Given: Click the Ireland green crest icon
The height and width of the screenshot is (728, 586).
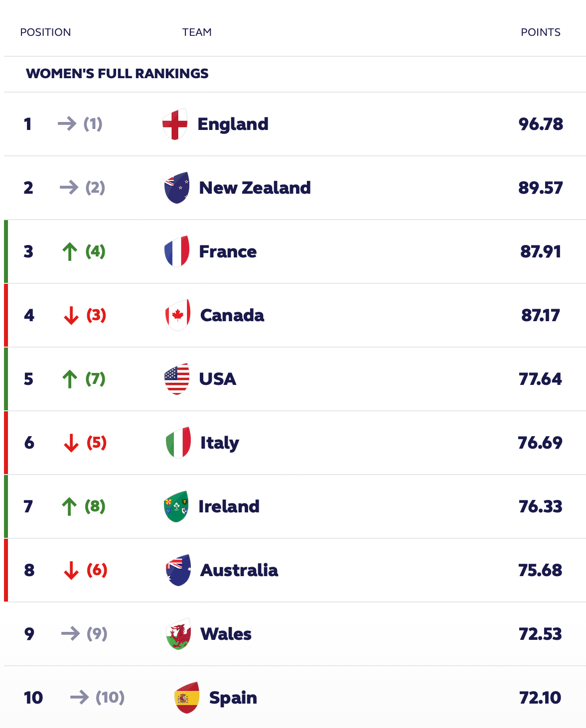Looking at the screenshot, I should pos(176,506).
